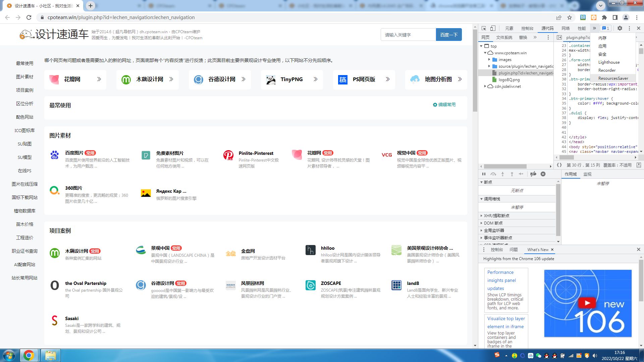Open the DevTools customize three-dot menu
The image size is (644, 362).
[x=629, y=28]
